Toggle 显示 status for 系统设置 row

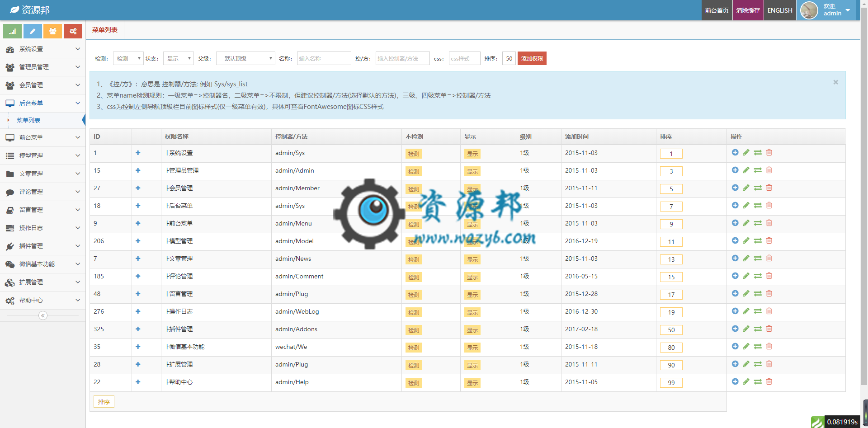coord(472,154)
